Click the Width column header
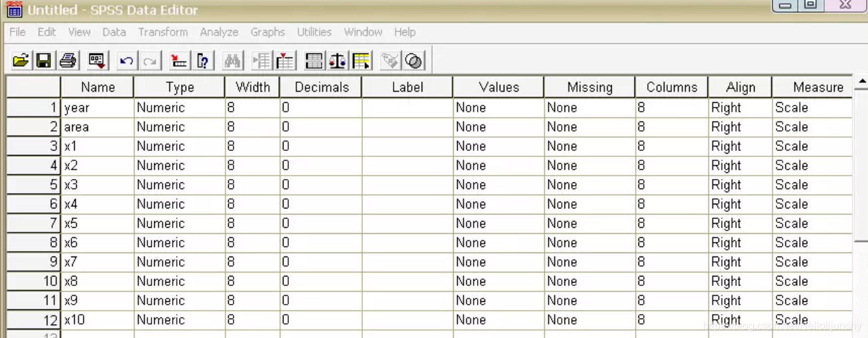The width and height of the screenshot is (868, 338). tap(253, 88)
